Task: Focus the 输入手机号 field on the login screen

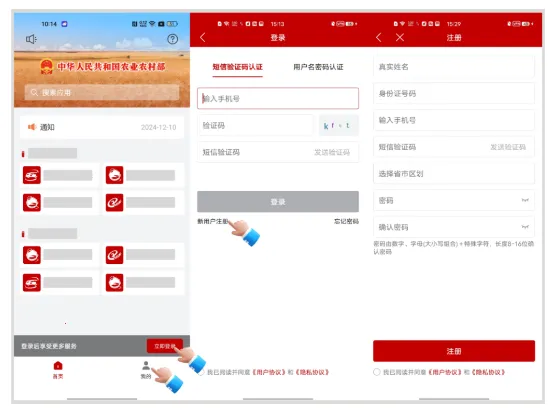Action: pos(278,98)
